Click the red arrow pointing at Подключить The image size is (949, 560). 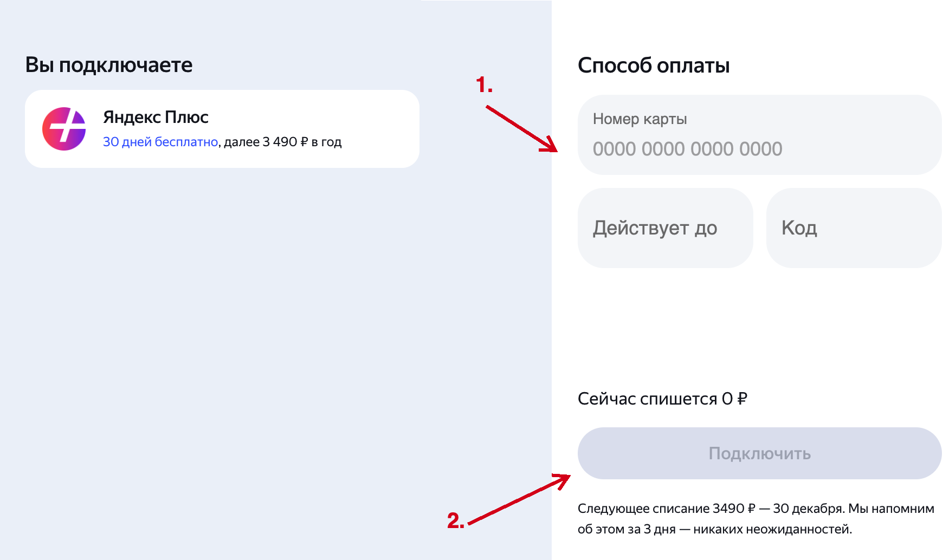tap(518, 499)
